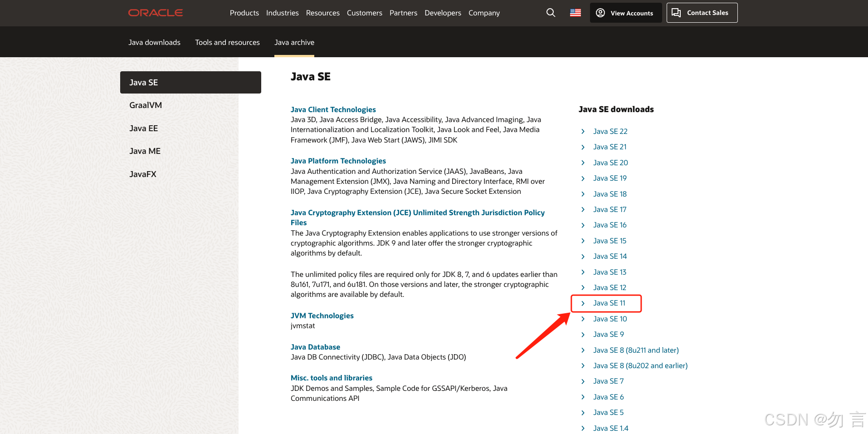
Task: Change country using the US flag icon
Action: 575,13
